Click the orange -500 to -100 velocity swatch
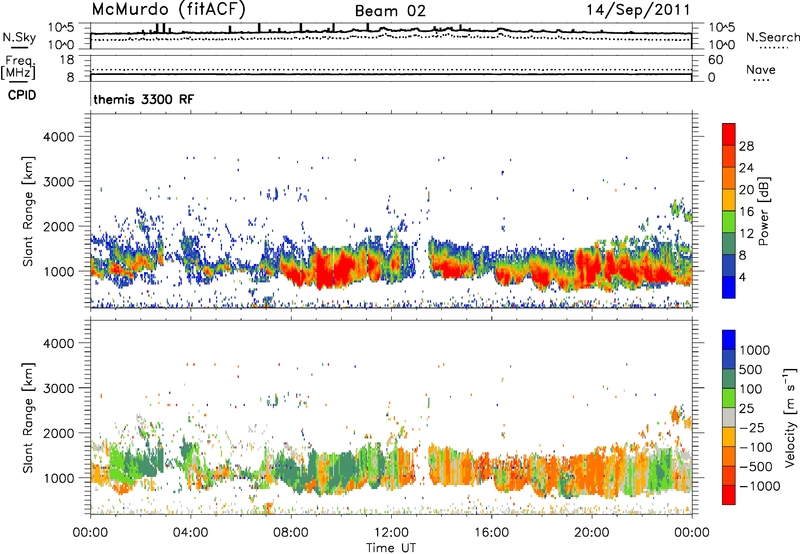Image resolution: width=800 pixels, height=554 pixels. [729, 456]
